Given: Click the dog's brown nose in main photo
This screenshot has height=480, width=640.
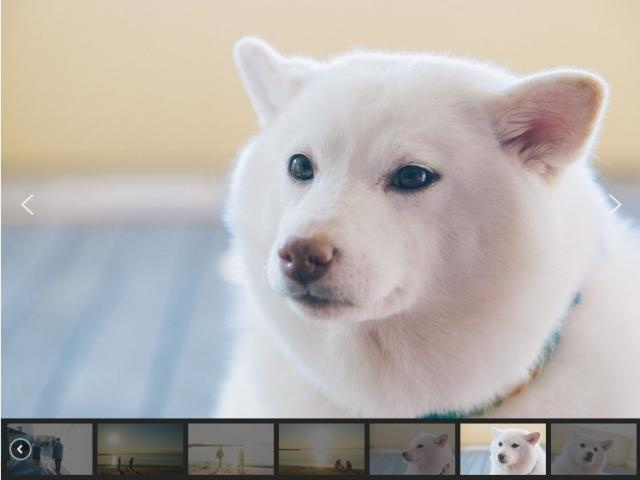Looking at the screenshot, I should 306,257.
